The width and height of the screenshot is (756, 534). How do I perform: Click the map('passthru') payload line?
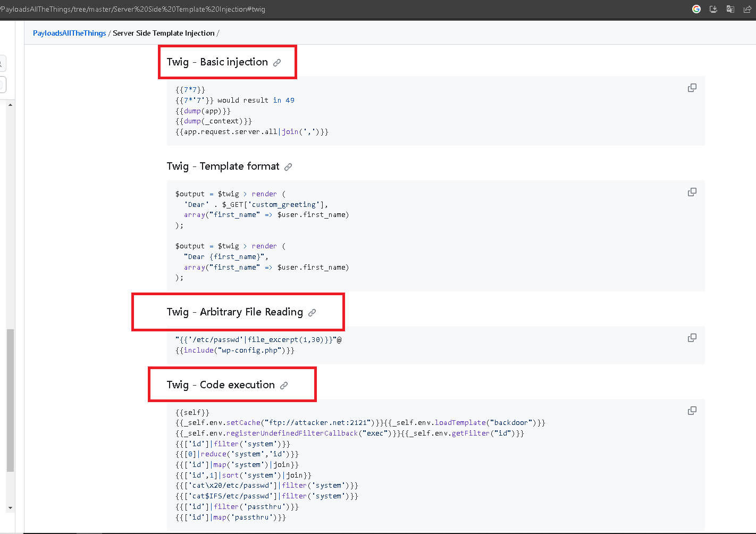pyautogui.click(x=231, y=518)
